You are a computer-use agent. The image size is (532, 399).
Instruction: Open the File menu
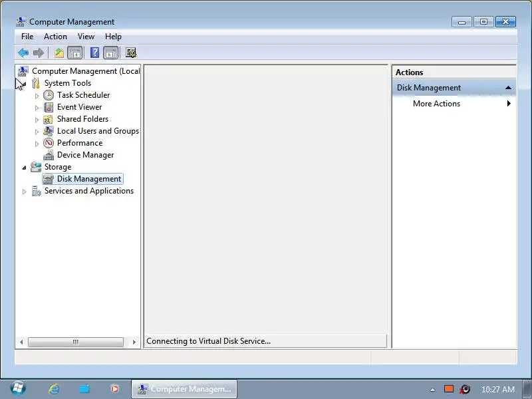(27, 37)
